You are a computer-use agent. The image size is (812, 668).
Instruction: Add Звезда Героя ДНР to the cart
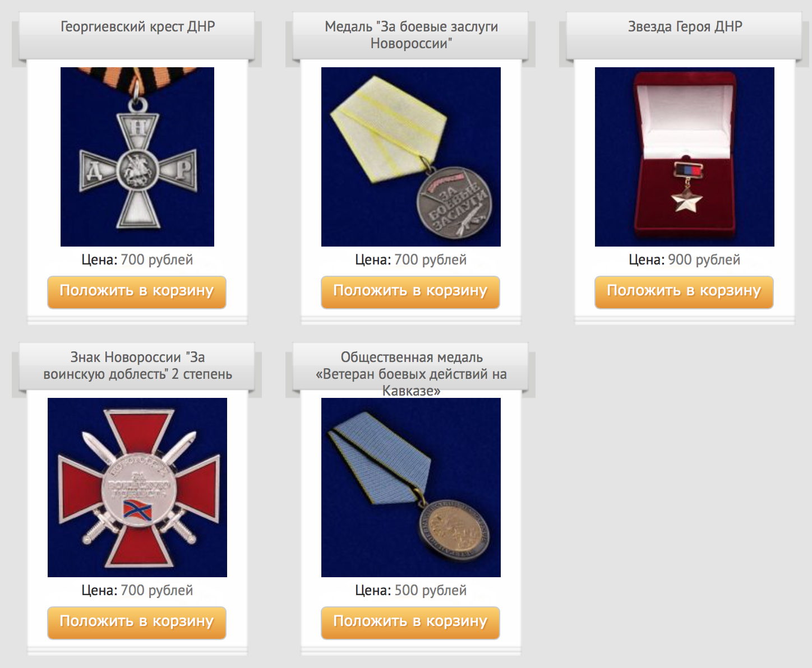click(684, 292)
